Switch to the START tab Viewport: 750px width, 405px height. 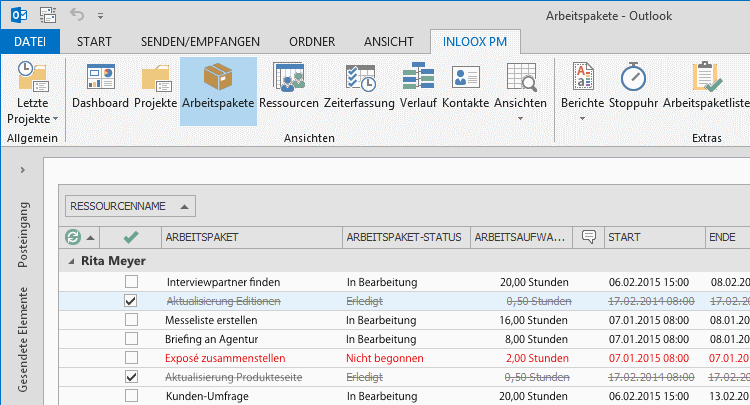click(94, 42)
